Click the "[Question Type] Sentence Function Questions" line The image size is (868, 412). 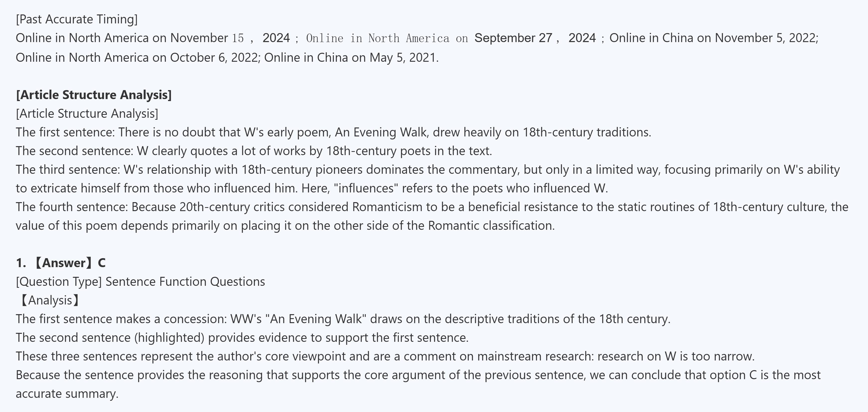(140, 282)
